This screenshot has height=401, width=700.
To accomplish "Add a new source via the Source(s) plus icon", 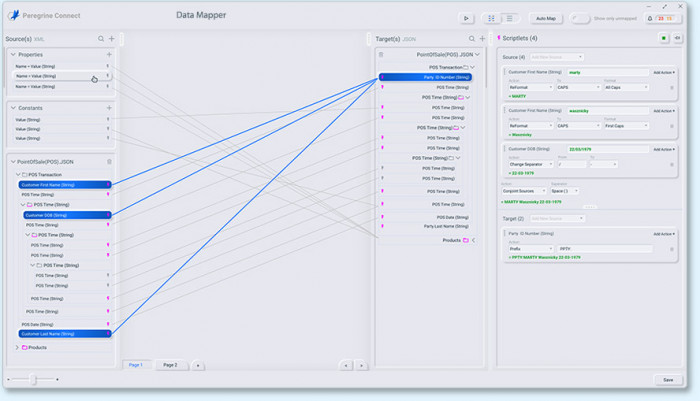I will pos(112,39).
